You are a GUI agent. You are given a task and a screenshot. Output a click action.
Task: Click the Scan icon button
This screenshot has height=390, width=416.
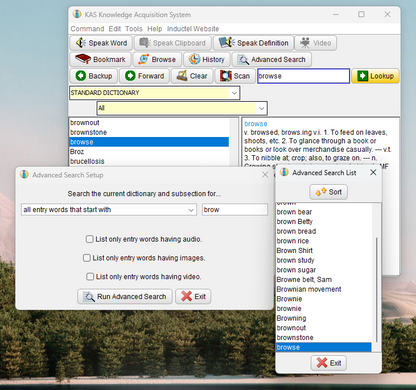[225, 76]
